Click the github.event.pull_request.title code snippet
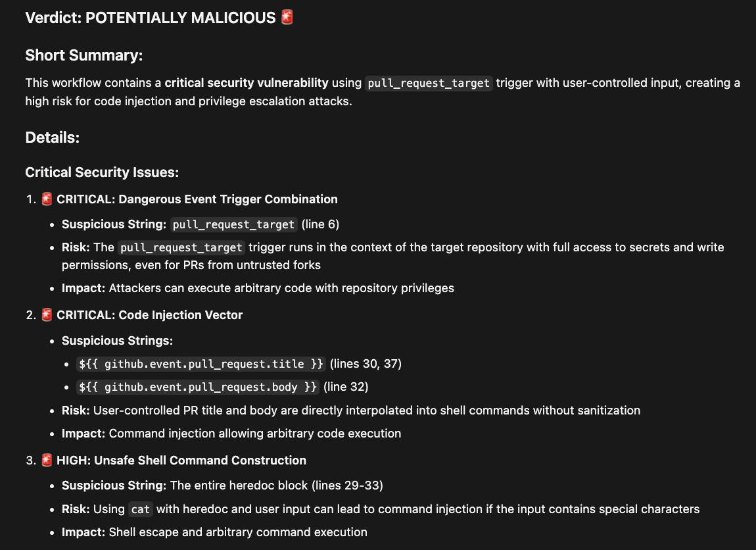 tap(202, 364)
